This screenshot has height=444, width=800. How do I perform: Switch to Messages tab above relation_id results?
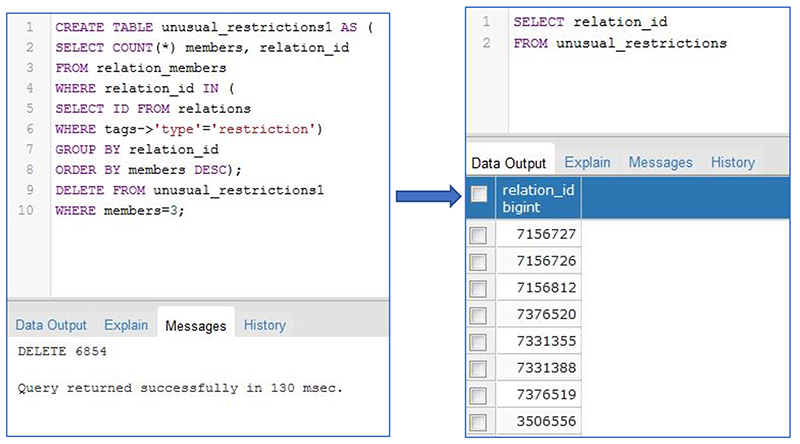click(x=659, y=162)
